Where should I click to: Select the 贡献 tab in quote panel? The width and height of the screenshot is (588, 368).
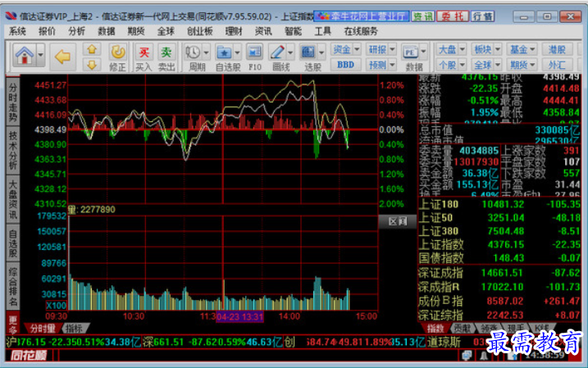pos(462,329)
